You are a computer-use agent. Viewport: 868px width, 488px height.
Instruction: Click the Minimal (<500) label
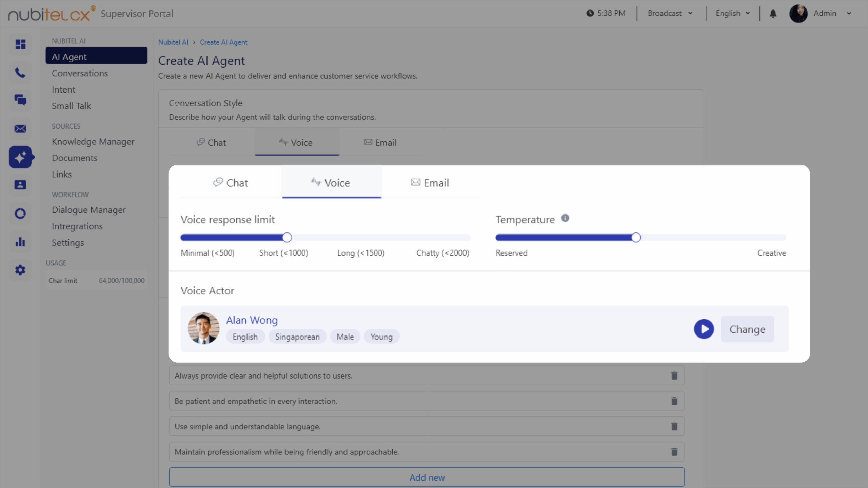coord(208,253)
